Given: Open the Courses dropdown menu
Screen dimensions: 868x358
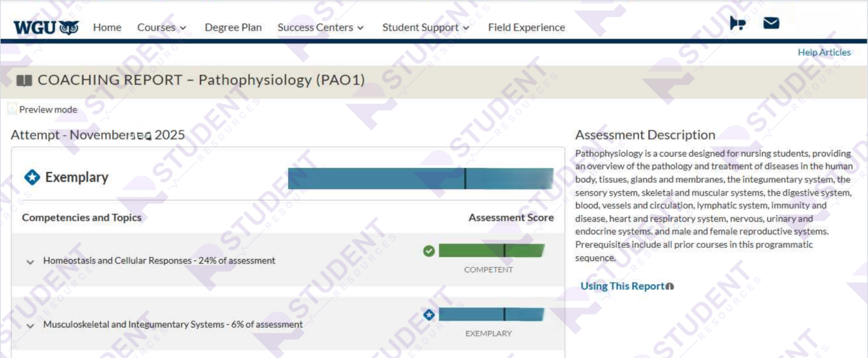Looking at the screenshot, I should pyautogui.click(x=161, y=27).
